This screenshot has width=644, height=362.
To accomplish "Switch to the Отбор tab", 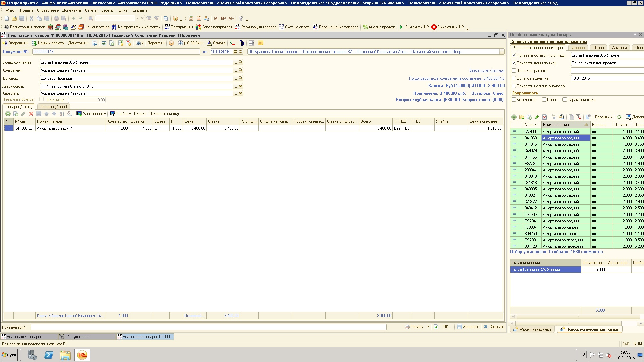I will [598, 48].
